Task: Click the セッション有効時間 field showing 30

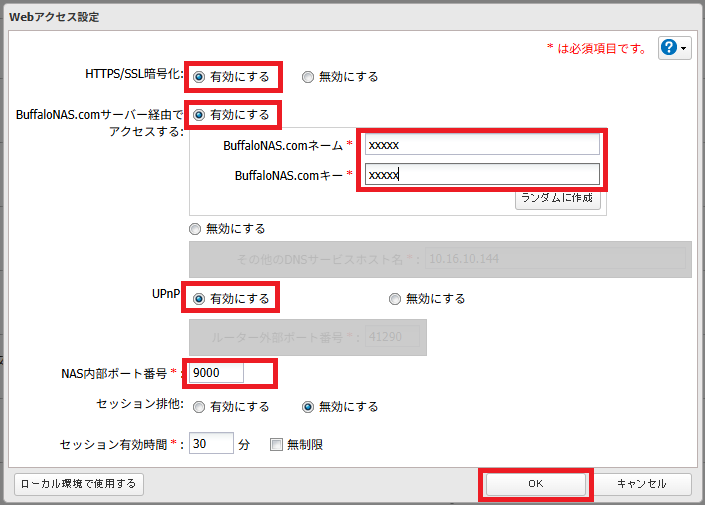Action: [x=211, y=443]
